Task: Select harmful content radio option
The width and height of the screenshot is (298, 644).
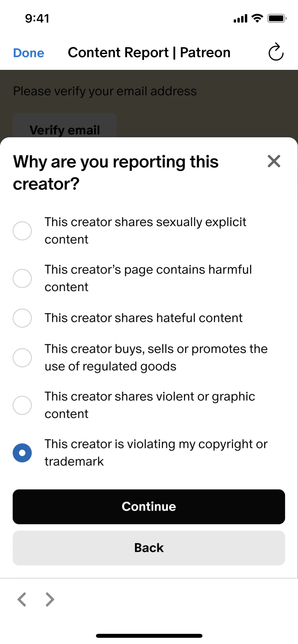Action: click(22, 278)
